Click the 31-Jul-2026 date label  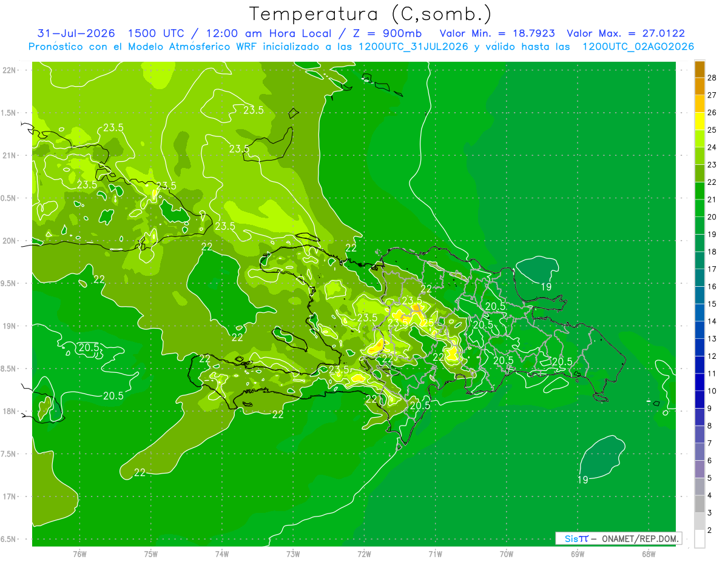(76, 33)
